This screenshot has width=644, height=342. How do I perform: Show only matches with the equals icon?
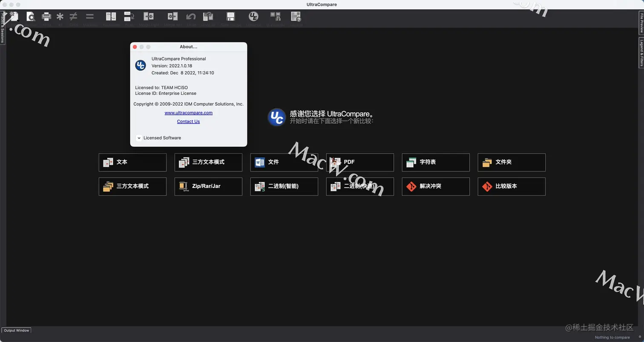coord(89,17)
